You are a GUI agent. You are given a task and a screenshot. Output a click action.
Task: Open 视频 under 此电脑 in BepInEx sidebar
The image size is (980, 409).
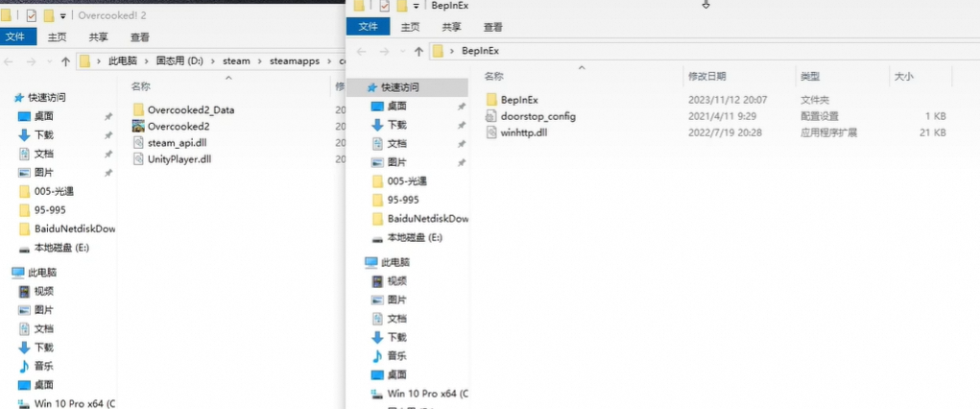(x=396, y=281)
